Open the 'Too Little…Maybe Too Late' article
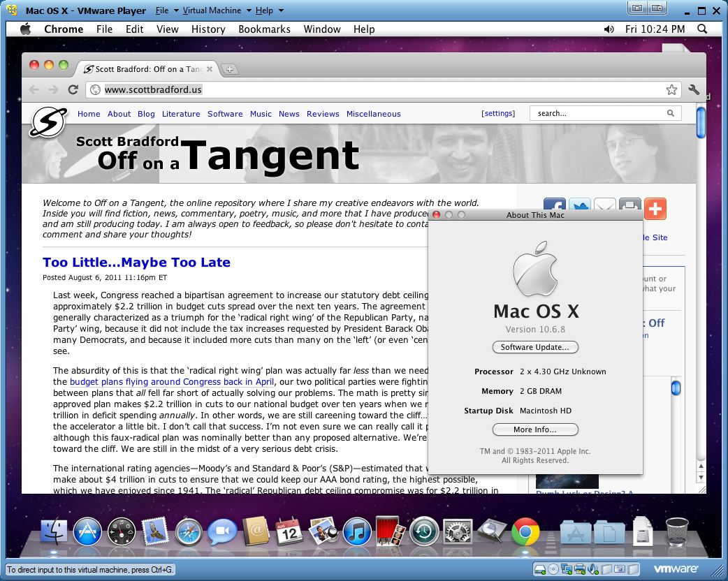The height and width of the screenshot is (581, 728). [136, 263]
